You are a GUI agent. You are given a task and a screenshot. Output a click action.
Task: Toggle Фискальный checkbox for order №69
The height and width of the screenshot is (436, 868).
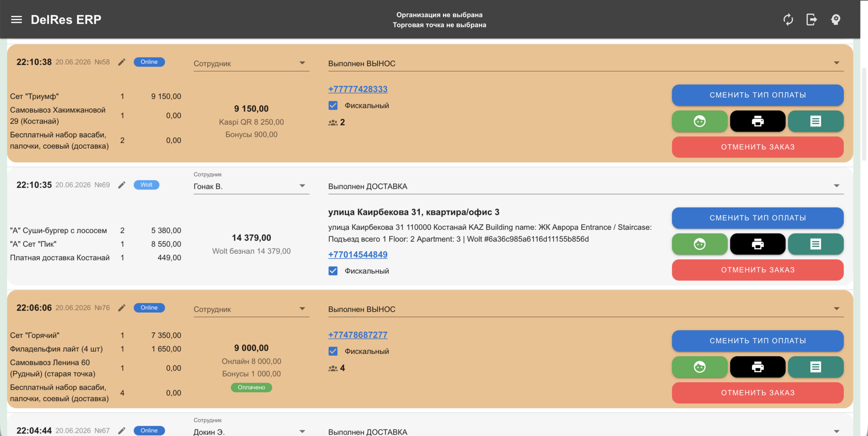(333, 271)
